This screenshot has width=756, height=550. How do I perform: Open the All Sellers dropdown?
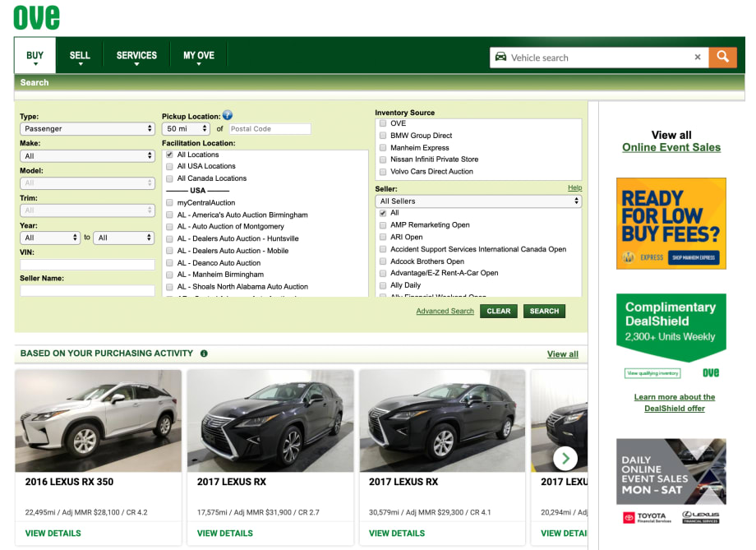pyautogui.click(x=478, y=201)
